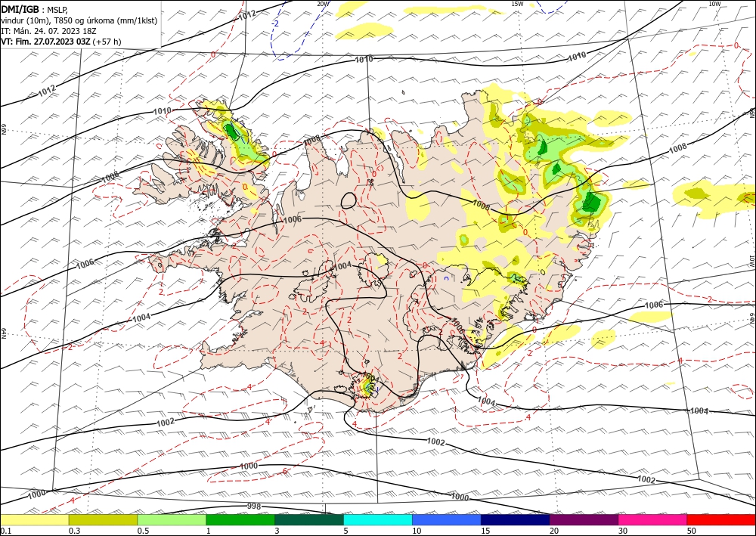The width and height of the screenshot is (756, 536).
Task: Click the '50' legend value
Action: [x=692, y=531]
